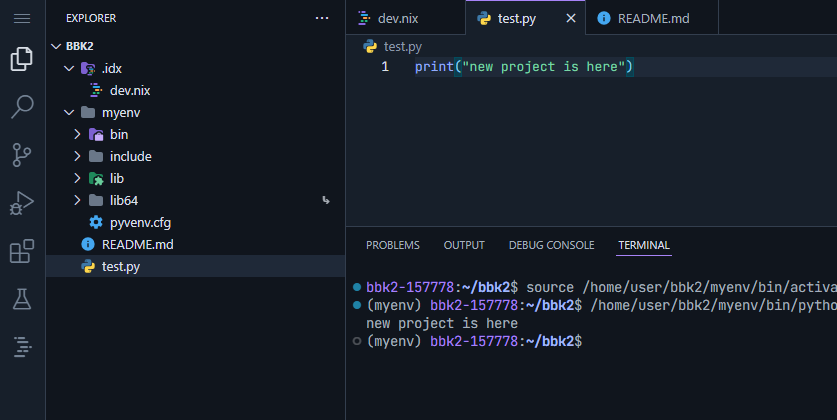Select the myenv folder label
The width and height of the screenshot is (837, 420).
121,113
